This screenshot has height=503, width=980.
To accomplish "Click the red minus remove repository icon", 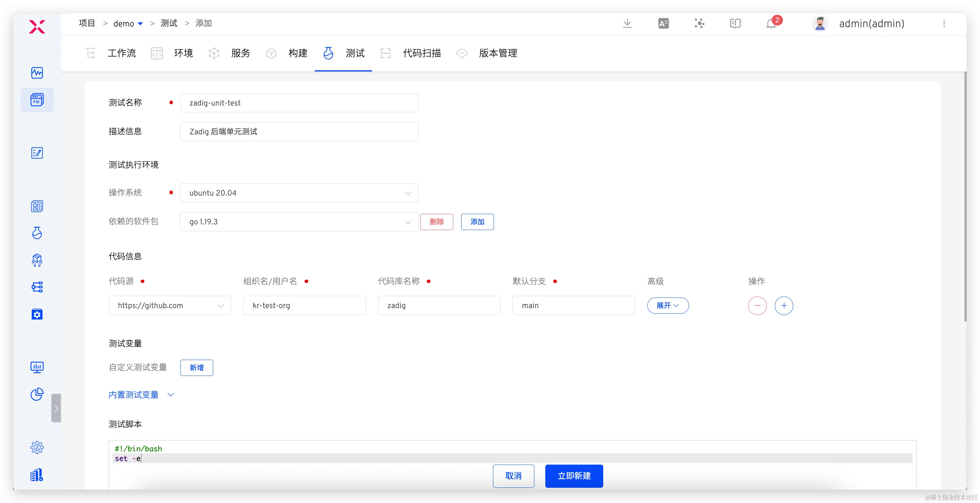I will click(757, 306).
